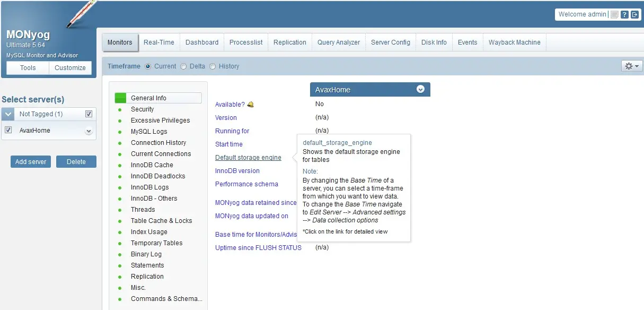Open the help question mark icon
This screenshot has width=644, height=310.
[624, 15]
